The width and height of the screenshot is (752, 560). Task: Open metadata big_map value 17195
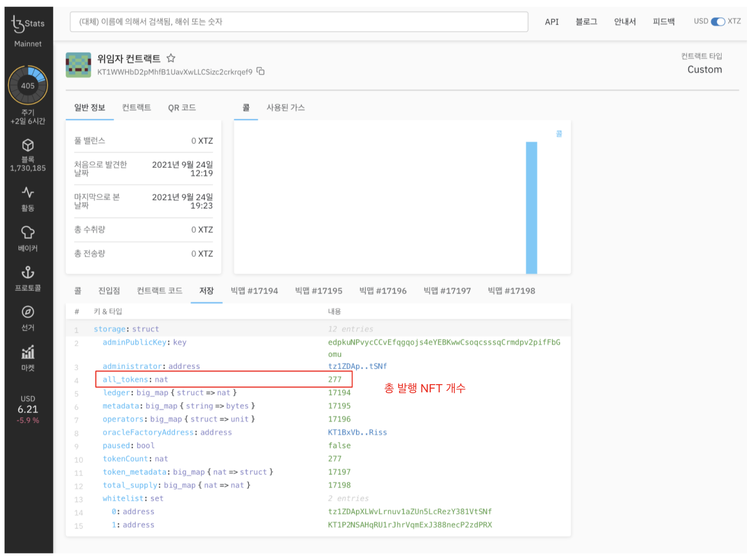pyautogui.click(x=339, y=406)
